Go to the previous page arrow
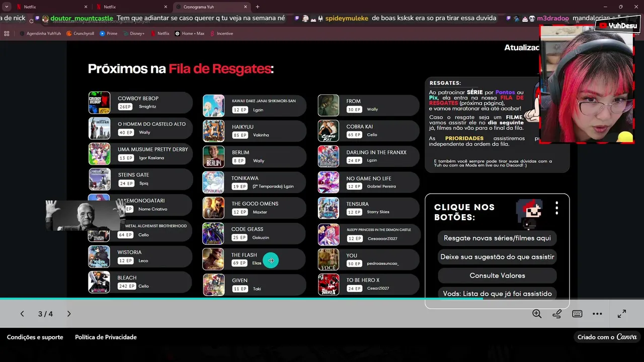Image resolution: width=644 pixels, height=362 pixels. click(x=22, y=314)
